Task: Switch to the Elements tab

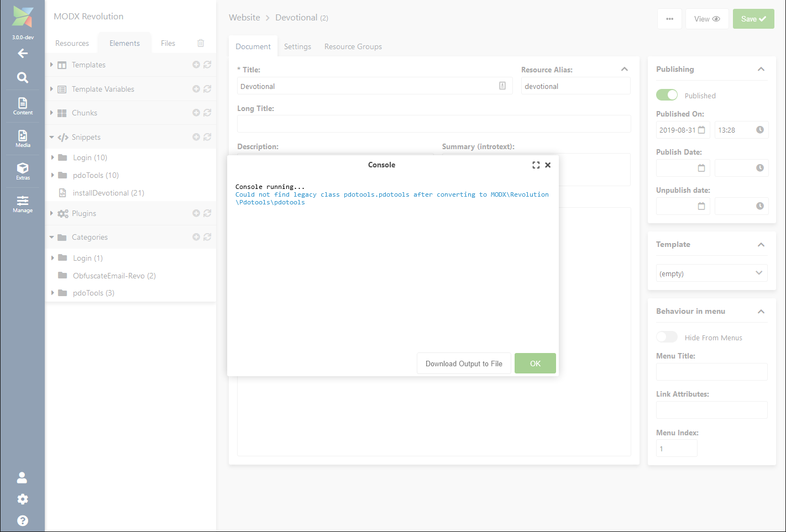Action: click(124, 43)
